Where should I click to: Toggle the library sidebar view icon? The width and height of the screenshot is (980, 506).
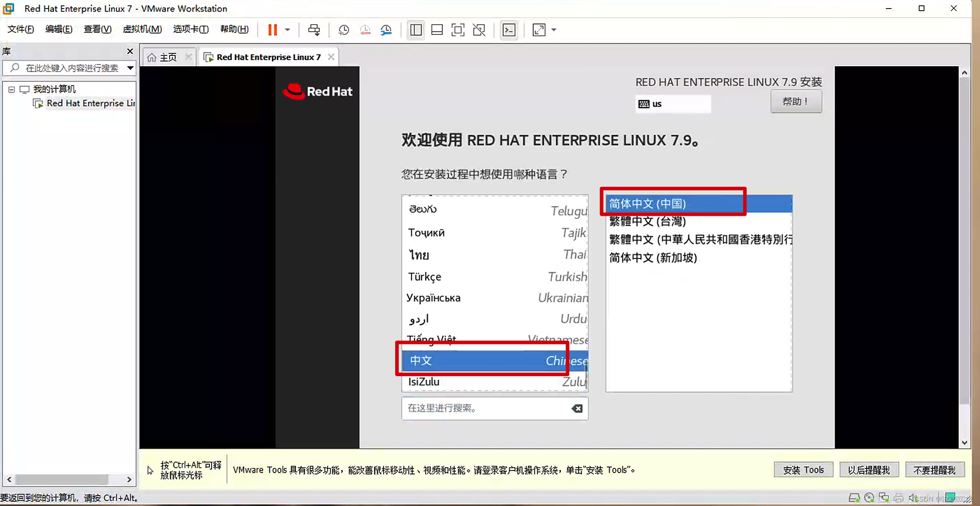416,30
